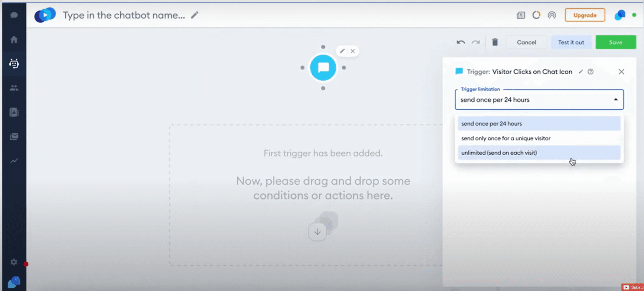Click the orange Upgrade button
This screenshot has height=291, width=644.
[584, 15]
